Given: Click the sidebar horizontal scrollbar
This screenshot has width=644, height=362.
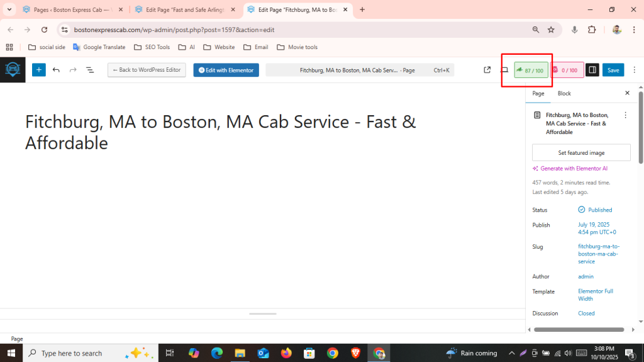Looking at the screenshot, I should point(579,329).
